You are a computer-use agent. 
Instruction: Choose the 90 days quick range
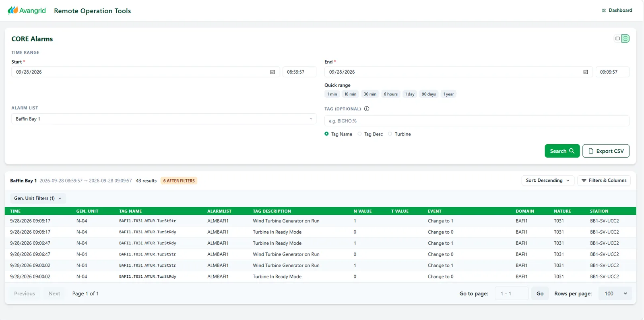[x=429, y=94]
